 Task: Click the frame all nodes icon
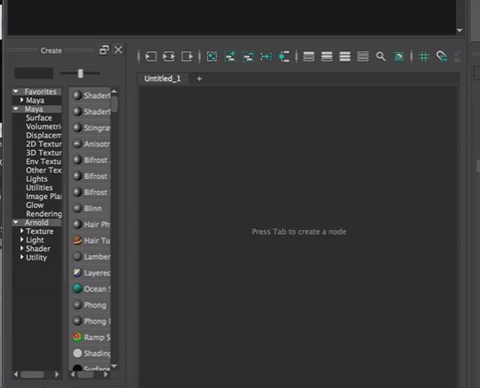[212, 56]
